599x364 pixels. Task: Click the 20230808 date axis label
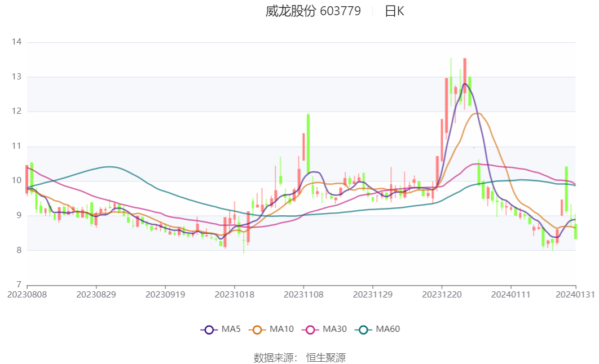[27, 295]
